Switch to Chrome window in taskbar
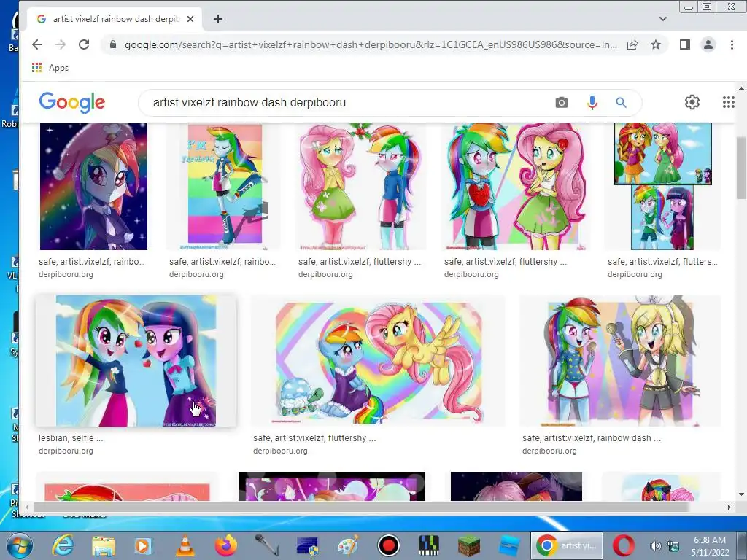The height and width of the screenshot is (560, 747). 566,545
